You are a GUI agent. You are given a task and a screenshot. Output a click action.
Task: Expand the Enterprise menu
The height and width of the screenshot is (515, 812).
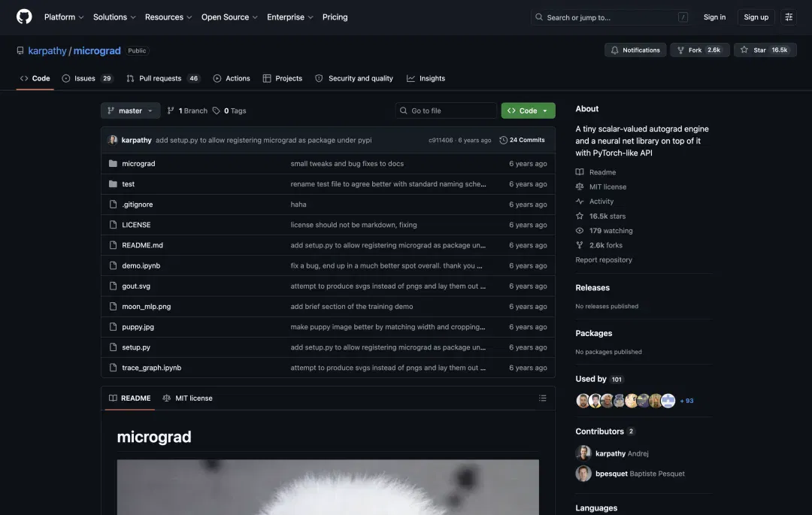[290, 17]
